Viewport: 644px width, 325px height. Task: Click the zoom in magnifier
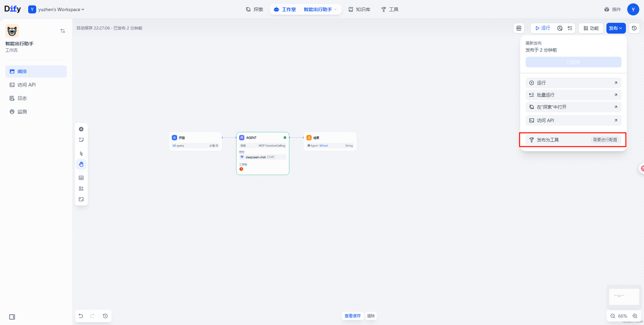(x=634, y=316)
